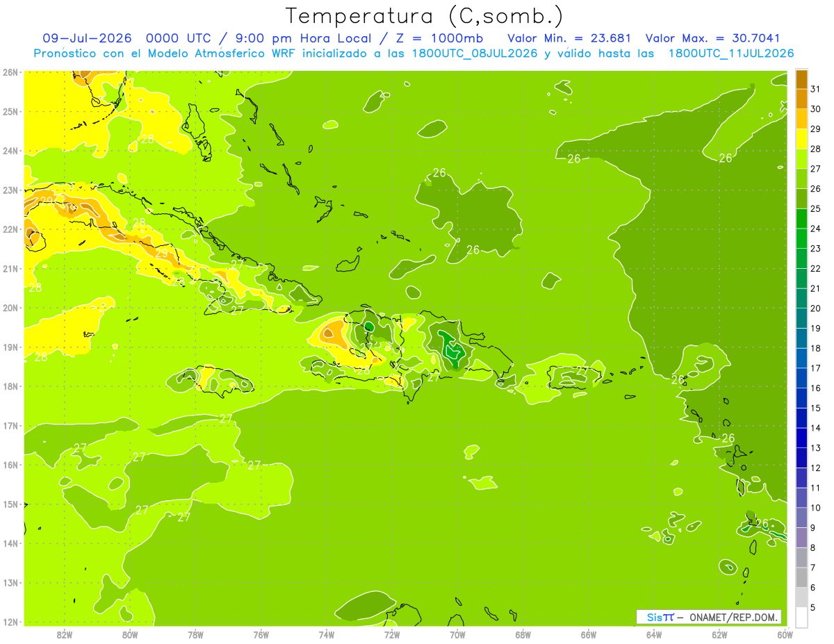Image resolution: width=834 pixels, height=644 pixels.
Task: Click the color bar segment between 26 and 27
Action: (801, 179)
